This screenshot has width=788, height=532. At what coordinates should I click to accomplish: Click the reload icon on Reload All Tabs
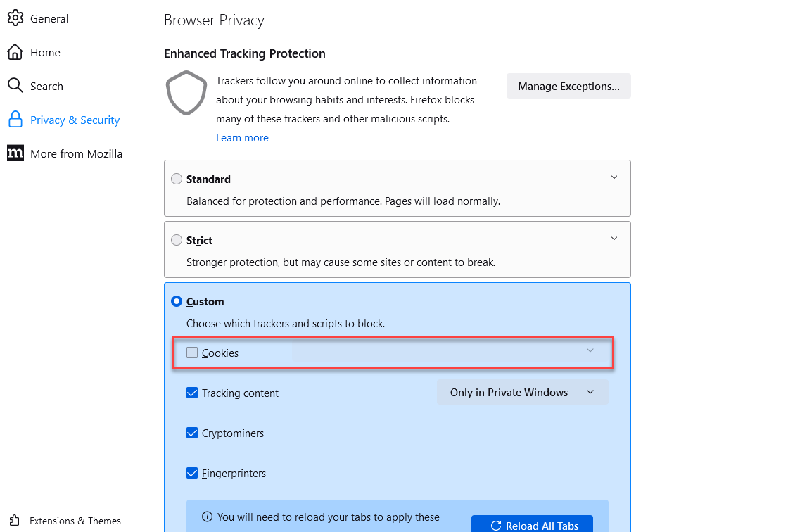point(496,525)
